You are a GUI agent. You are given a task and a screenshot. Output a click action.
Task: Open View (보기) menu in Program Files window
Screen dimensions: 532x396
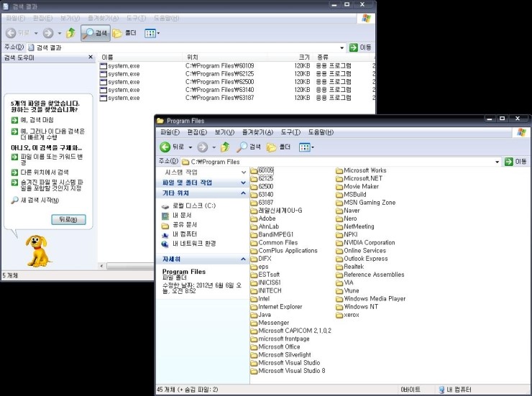point(224,132)
